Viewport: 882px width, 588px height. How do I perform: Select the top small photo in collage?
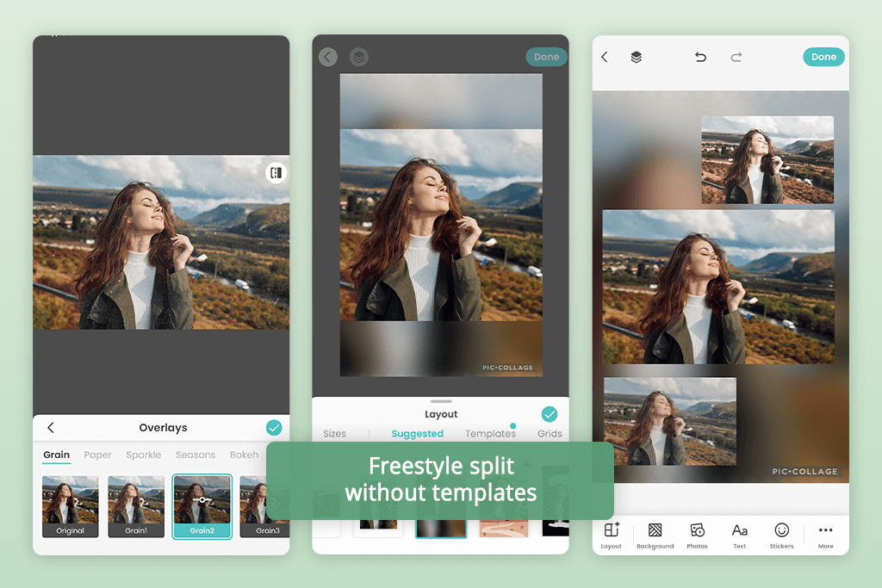pyautogui.click(x=767, y=159)
